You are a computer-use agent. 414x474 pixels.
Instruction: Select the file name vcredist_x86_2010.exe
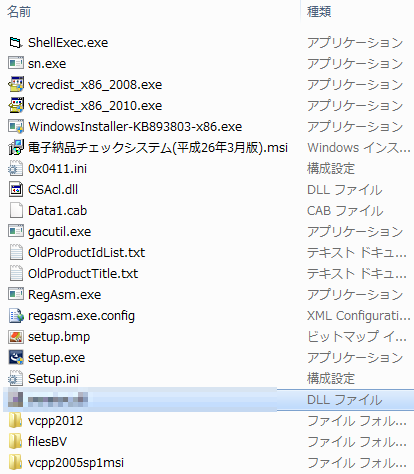click(95, 106)
